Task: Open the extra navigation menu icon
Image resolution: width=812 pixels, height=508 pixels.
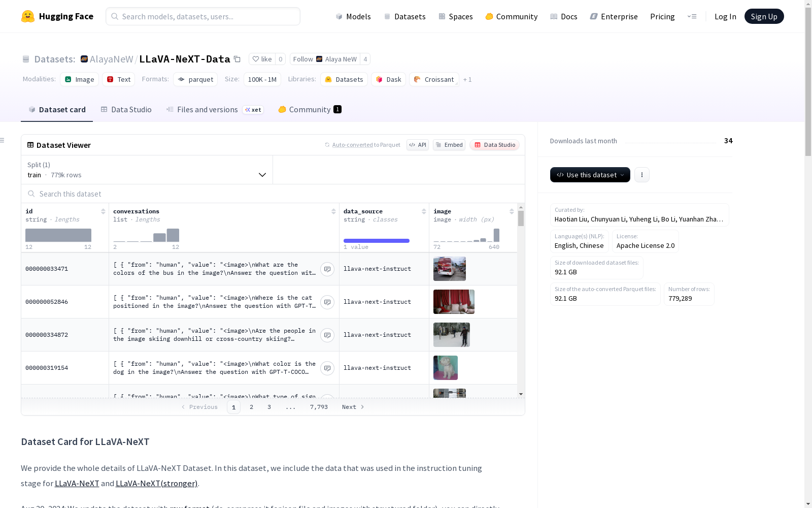Action: (x=692, y=16)
